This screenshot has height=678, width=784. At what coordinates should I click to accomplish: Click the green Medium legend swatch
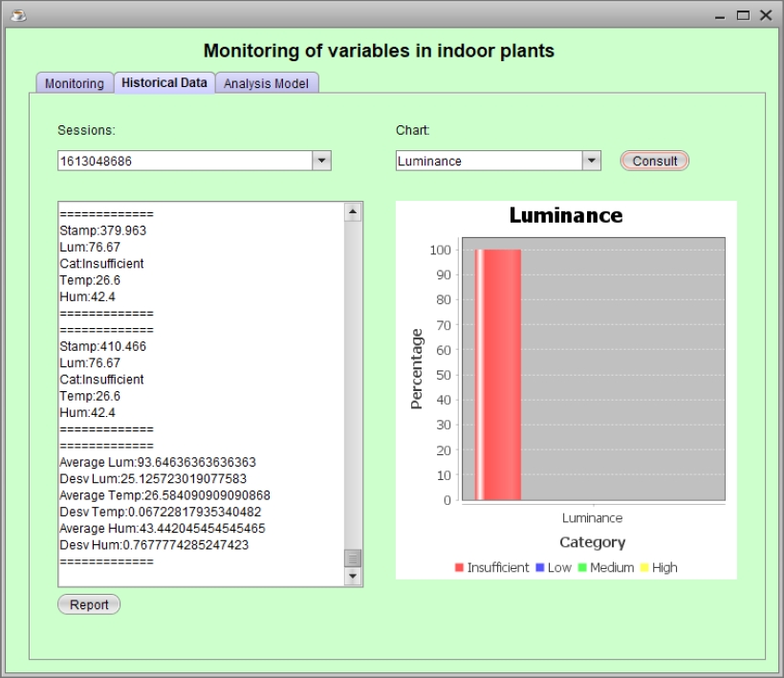tap(580, 568)
